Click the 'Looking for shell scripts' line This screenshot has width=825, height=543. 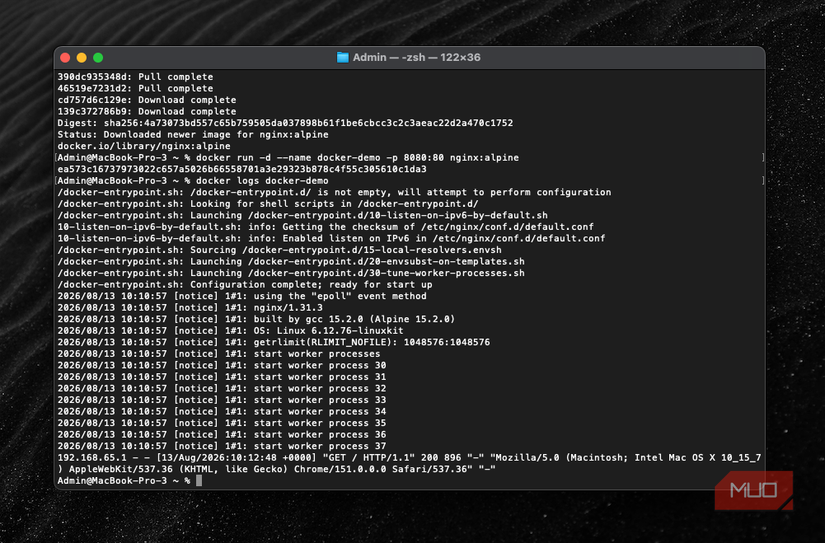268,204
